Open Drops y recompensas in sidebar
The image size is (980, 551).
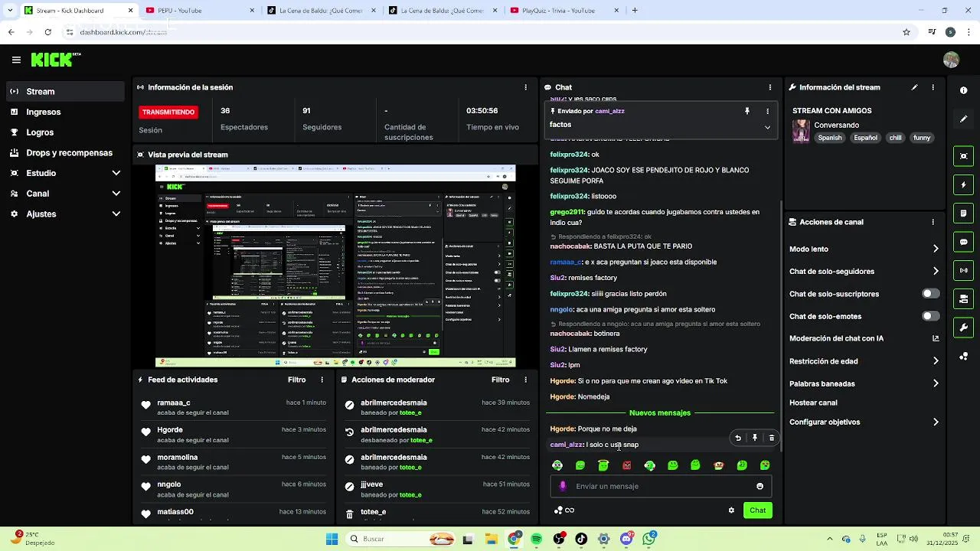click(65, 153)
